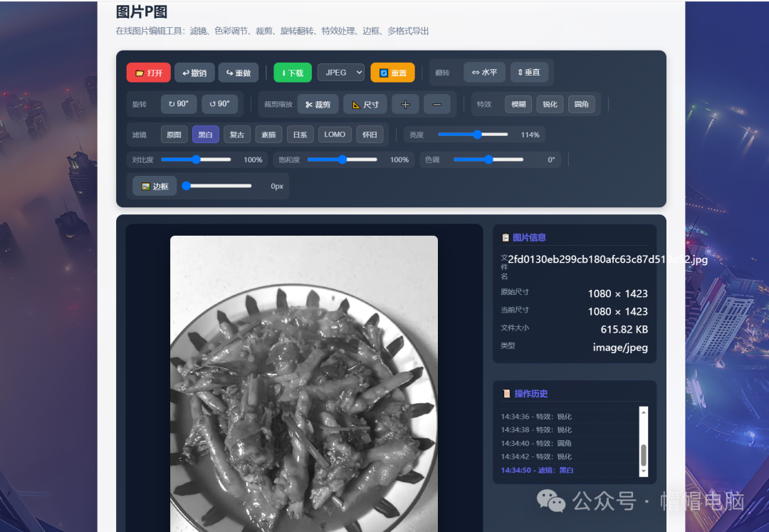The width and height of the screenshot is (769, 532).
Task: Click the 原始尺寸 1080 × 1423 value
Action: [x=617, y=293]
